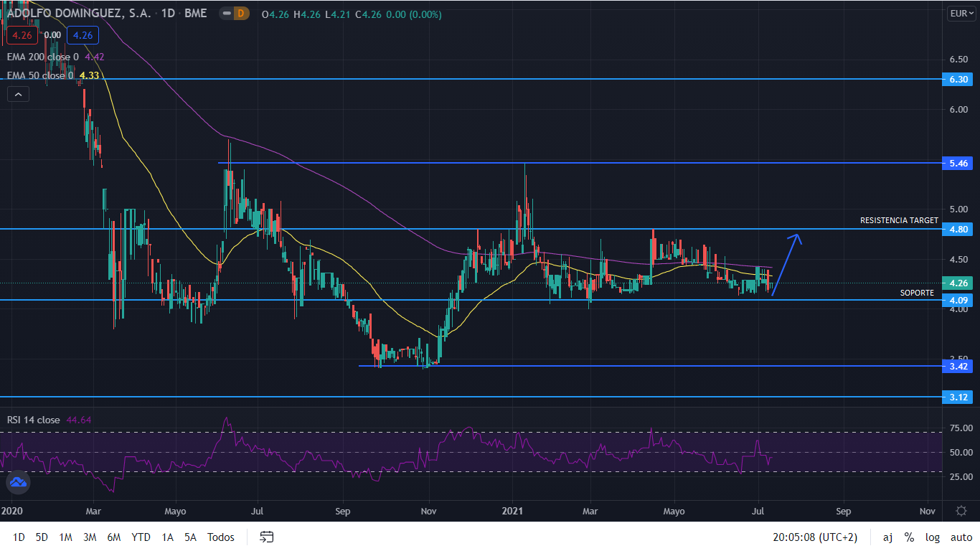
Task: Click the TradingView cloud logo icon
Action: pos(18,484)
